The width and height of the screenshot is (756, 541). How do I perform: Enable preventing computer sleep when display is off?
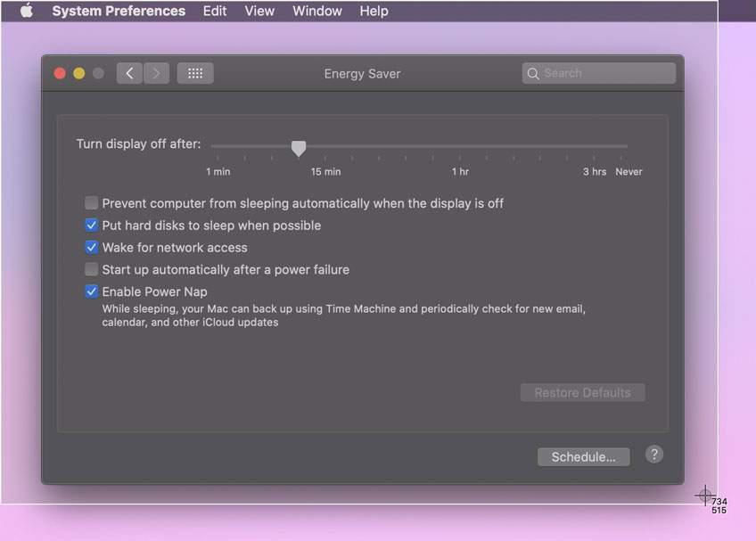click(x=91, y=202)
